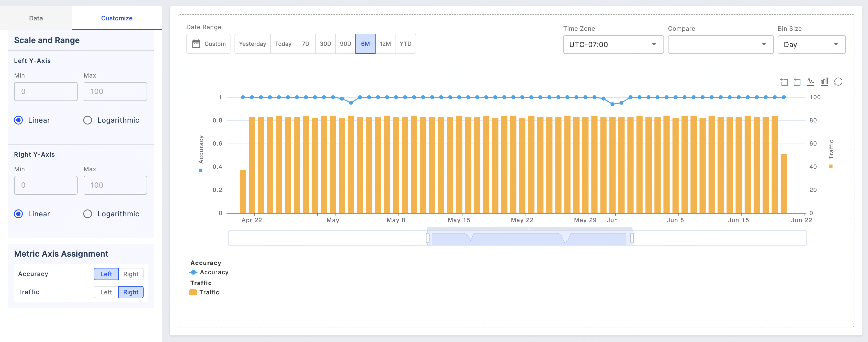Switch chart to bar view icon
868x342 pixels.
point(824,82)
